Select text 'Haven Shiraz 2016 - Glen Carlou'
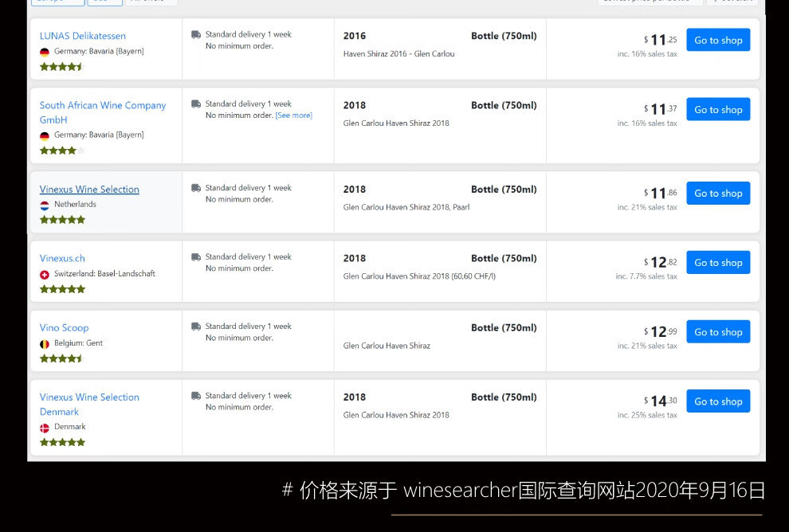This screenshot has height=532, width=789. (398, 53)
